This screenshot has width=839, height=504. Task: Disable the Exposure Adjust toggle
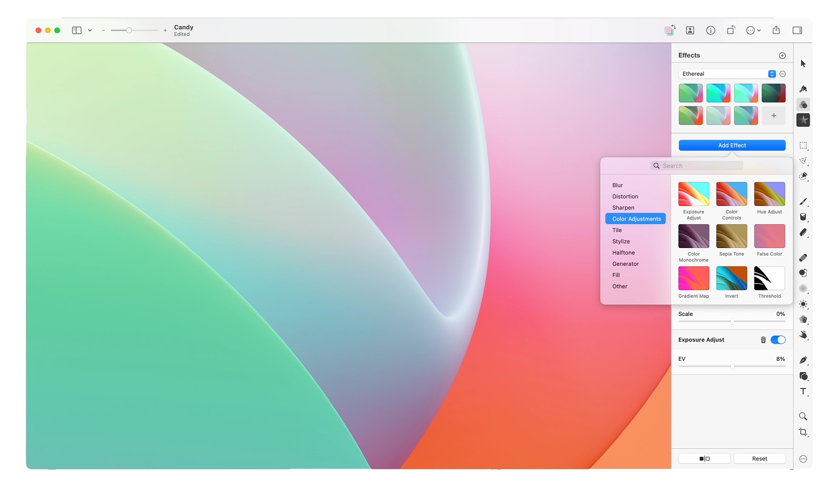click(x=778, y=339)
